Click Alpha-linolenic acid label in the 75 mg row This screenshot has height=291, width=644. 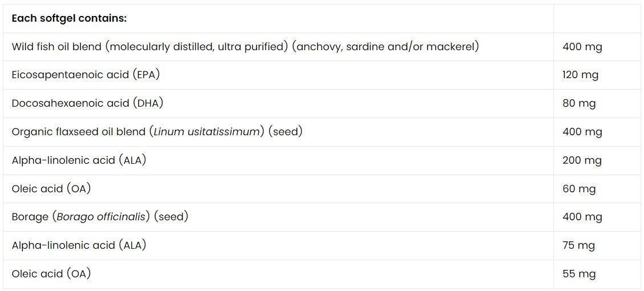click(79, 245)
